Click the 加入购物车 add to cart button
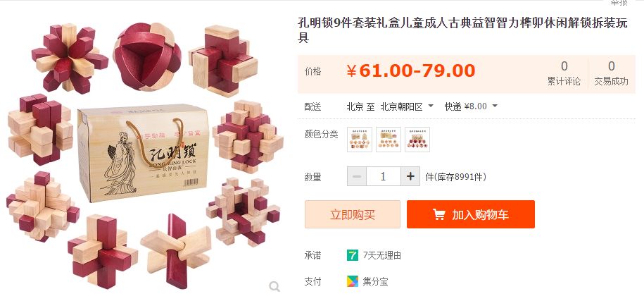Viewport: 644px width, 301px height. 471,214
